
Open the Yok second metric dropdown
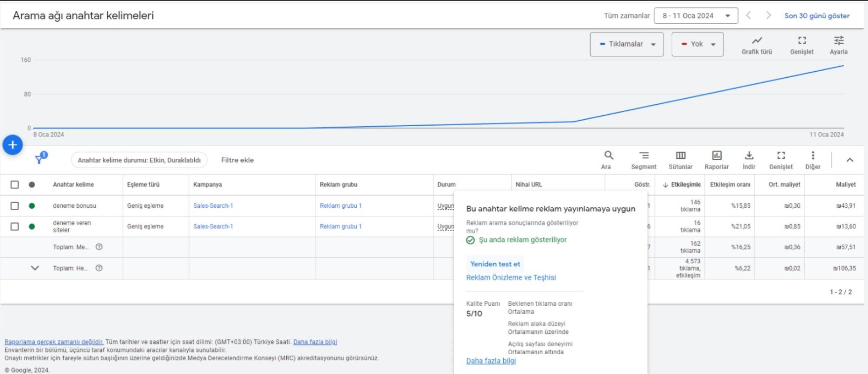click(697, 44)
